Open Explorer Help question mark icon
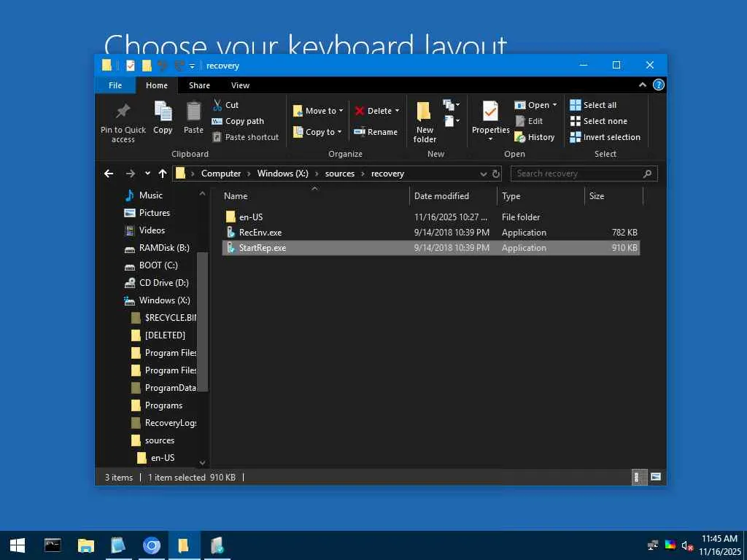The image size is (747, 560). 659,85
